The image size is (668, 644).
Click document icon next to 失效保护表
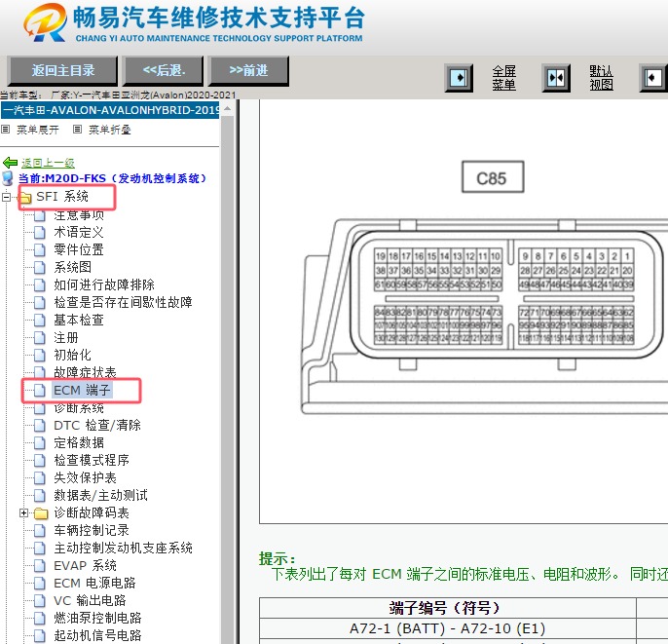[x=40, y=477]
